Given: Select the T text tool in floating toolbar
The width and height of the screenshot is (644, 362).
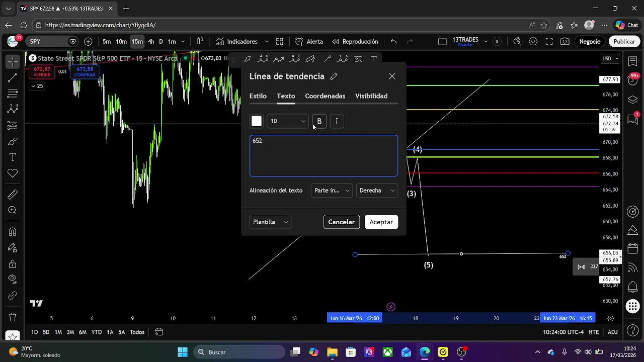Looking at the screenshot, I should (374, 59).
